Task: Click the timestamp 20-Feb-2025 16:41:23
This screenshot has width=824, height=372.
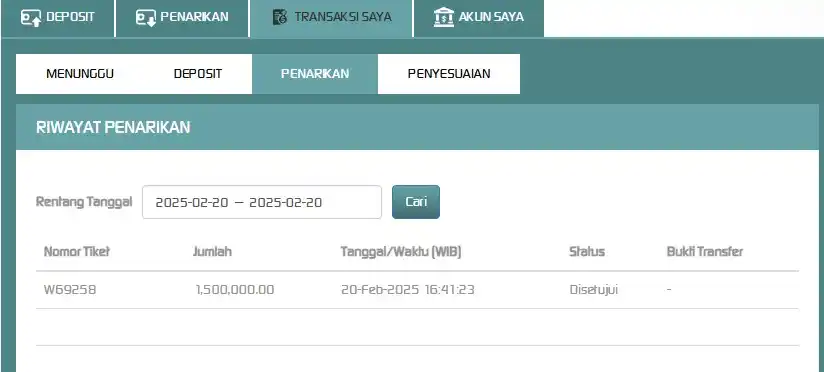Action: tap(407, 290)
